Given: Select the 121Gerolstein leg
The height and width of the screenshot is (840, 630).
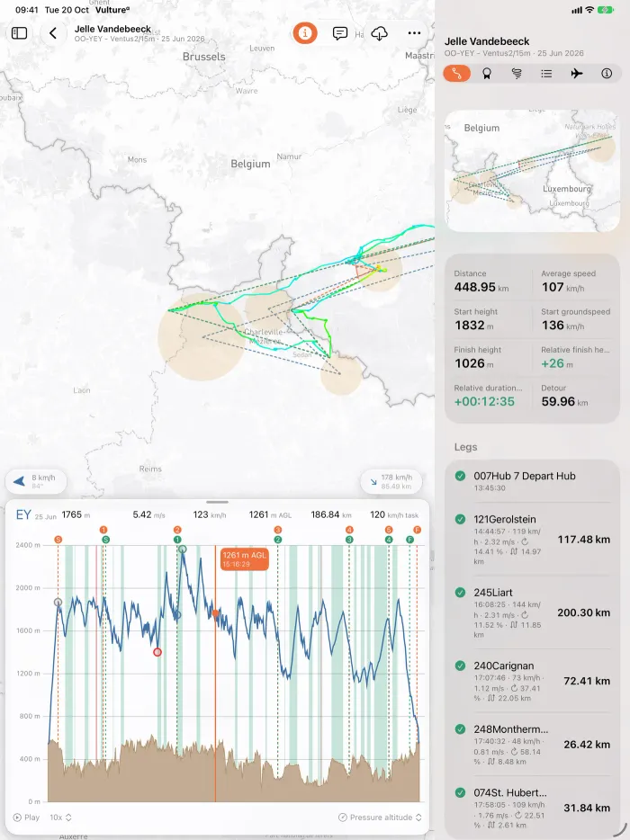Looking at the screenshot, I should (532, 540).
